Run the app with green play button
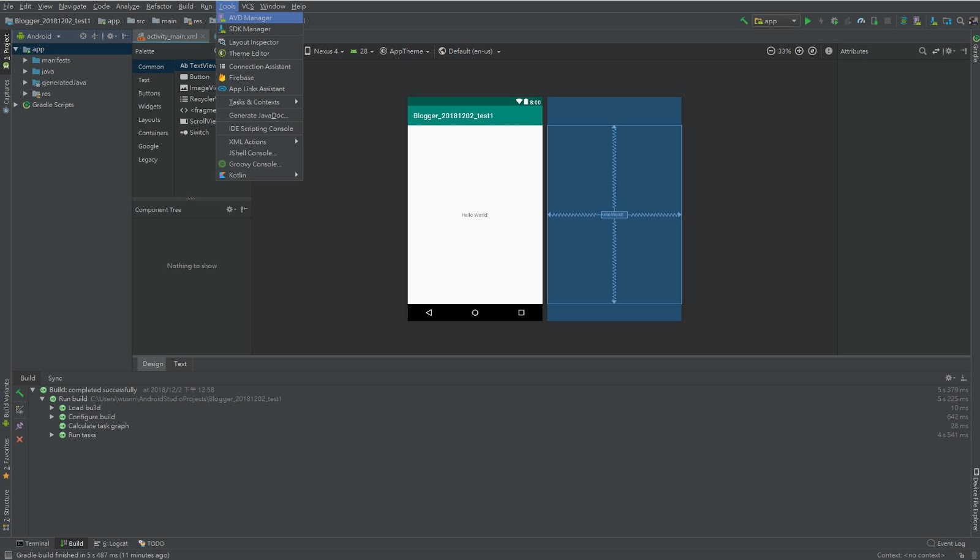Viewport: 980px width, 560px height. [808, 21]
